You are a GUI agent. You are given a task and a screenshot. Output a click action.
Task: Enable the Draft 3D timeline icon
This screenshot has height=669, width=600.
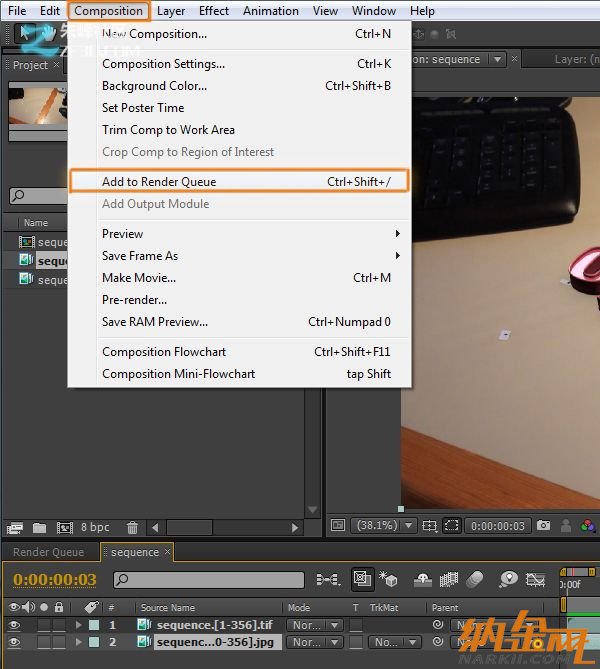click(389, 579)
